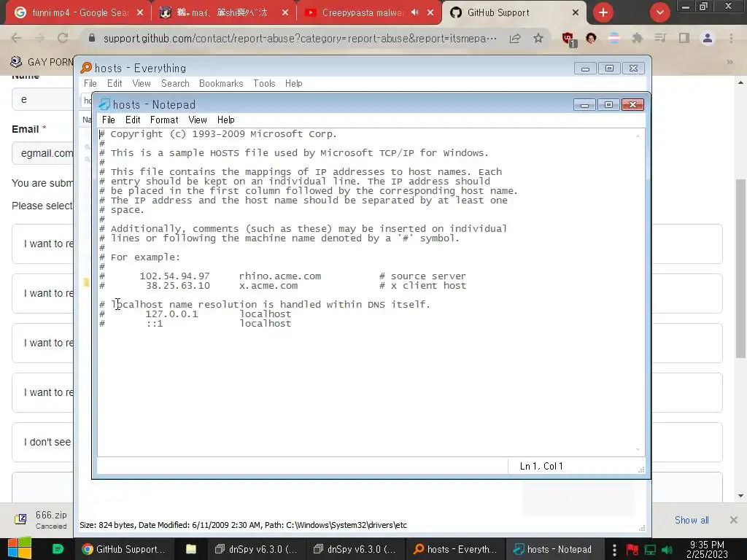747x560 pixels.
Task: Close the funni.mp4 Google Search tab
Action: pos(140,13)
